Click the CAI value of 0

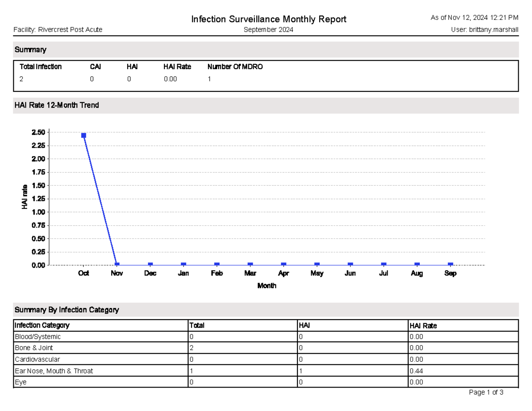92,79
